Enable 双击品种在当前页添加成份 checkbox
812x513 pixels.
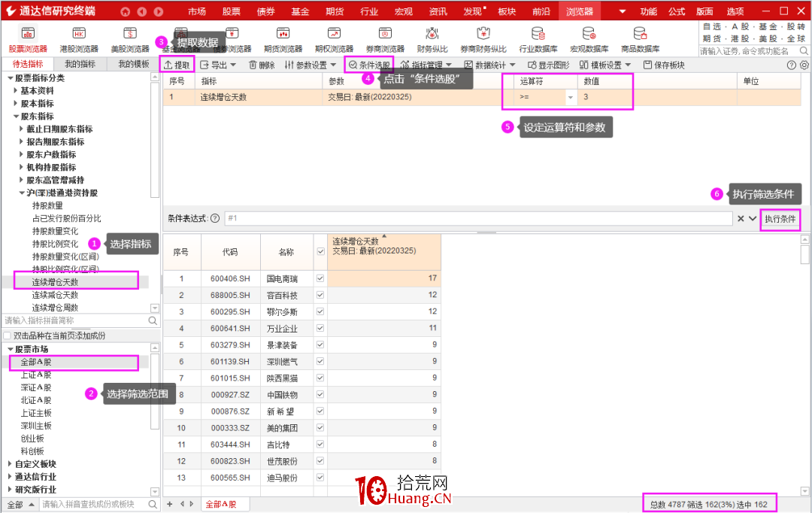(x=7, y=335)
